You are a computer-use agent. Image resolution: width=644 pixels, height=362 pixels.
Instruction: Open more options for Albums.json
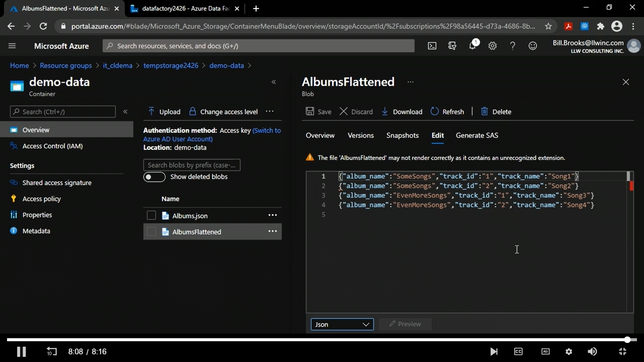point(272,215)
